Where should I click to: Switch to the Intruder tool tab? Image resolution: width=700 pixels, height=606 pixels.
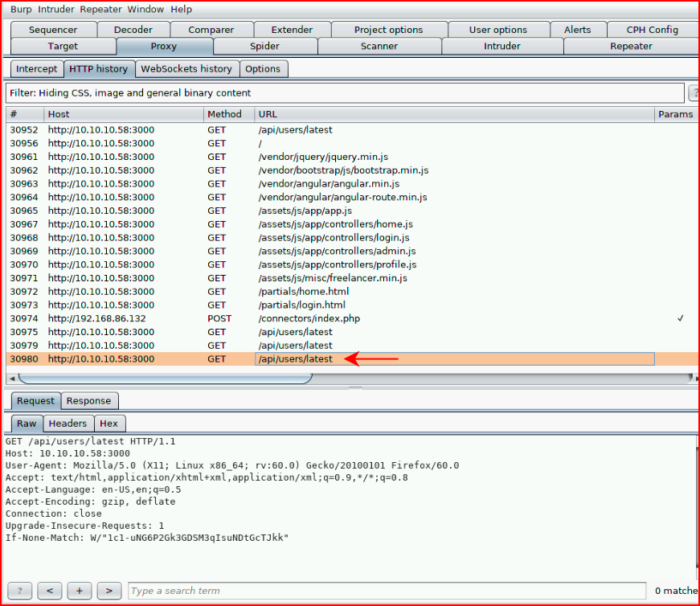click(502, 47)
